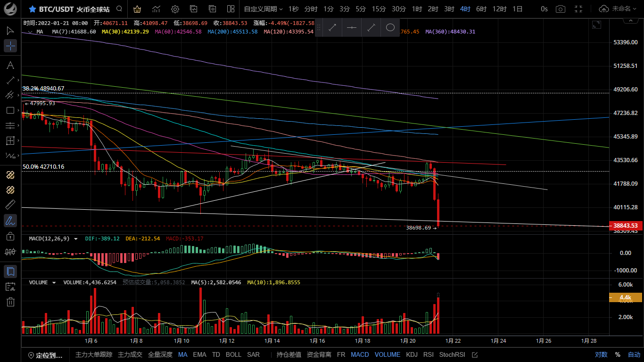644x362 pixels.
Task: Pick the arrow line from drawing popup
Action: tap(332, 28)
